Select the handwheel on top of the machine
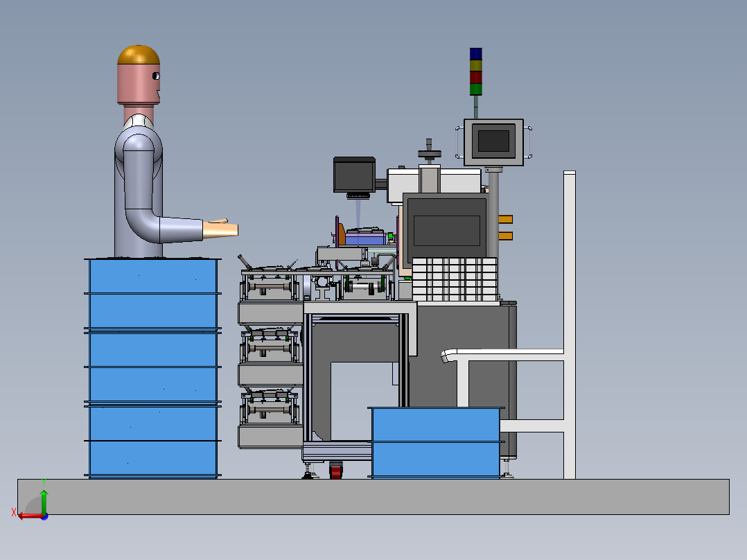 point(429,152)
